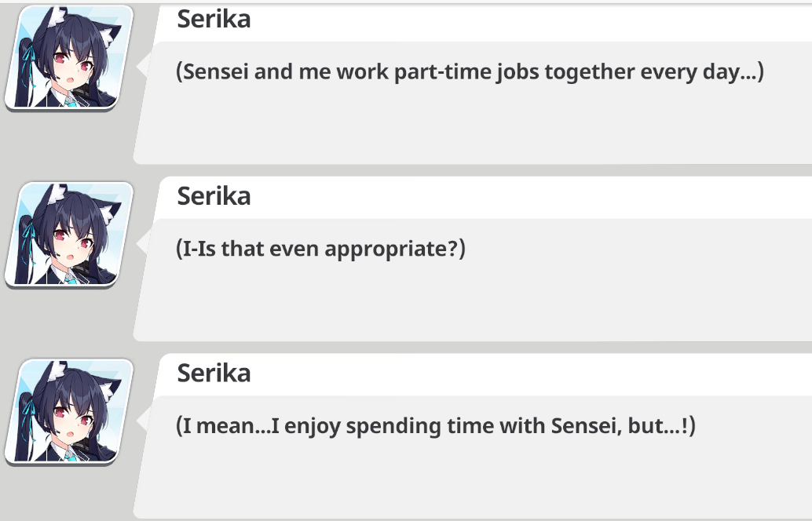Click the bubble tail pointer of the third message

click(144, 422)
